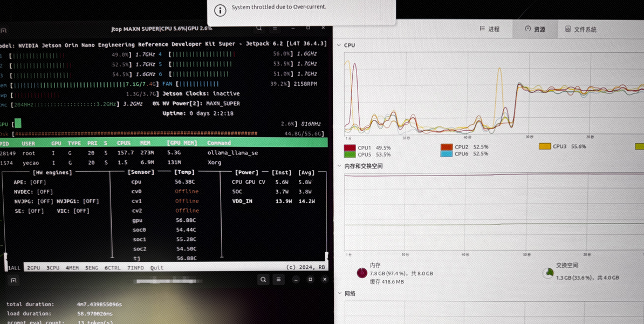Close the lower terminal window
644x324 pixels.
(325, 280)
